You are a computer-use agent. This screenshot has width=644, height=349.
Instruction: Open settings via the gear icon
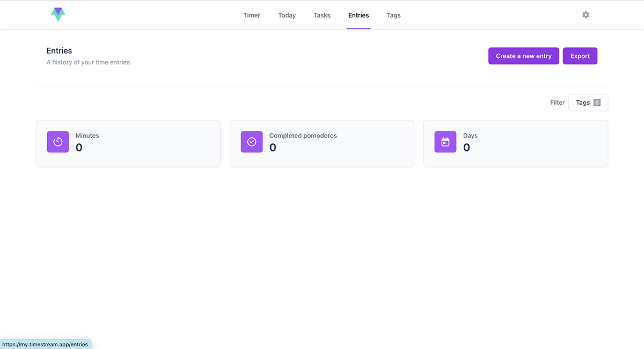click(586, 14)
